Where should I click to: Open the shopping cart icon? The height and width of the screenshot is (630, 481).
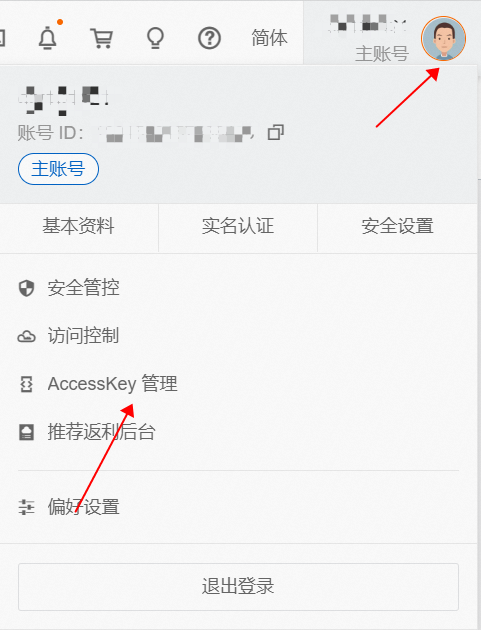click(x=102, y=38)
